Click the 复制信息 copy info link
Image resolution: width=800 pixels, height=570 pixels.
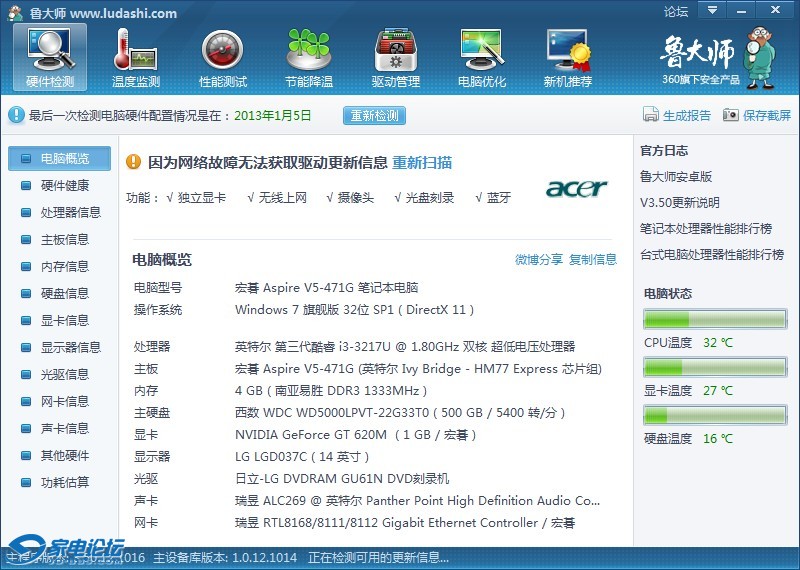coord(593,259)
